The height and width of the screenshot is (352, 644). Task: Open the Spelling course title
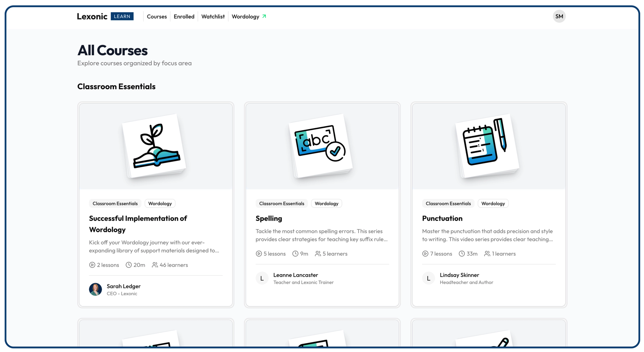[269, 218]
